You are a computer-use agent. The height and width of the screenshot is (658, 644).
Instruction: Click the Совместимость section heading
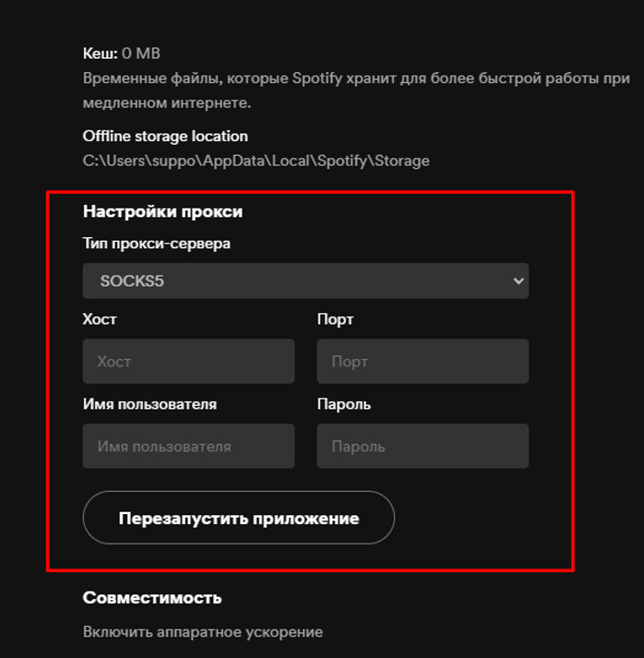pyautogui.click(x=152, y=597)
